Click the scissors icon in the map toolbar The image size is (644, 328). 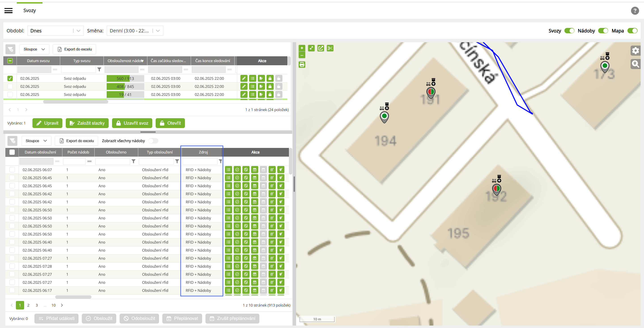click(330, 48)
